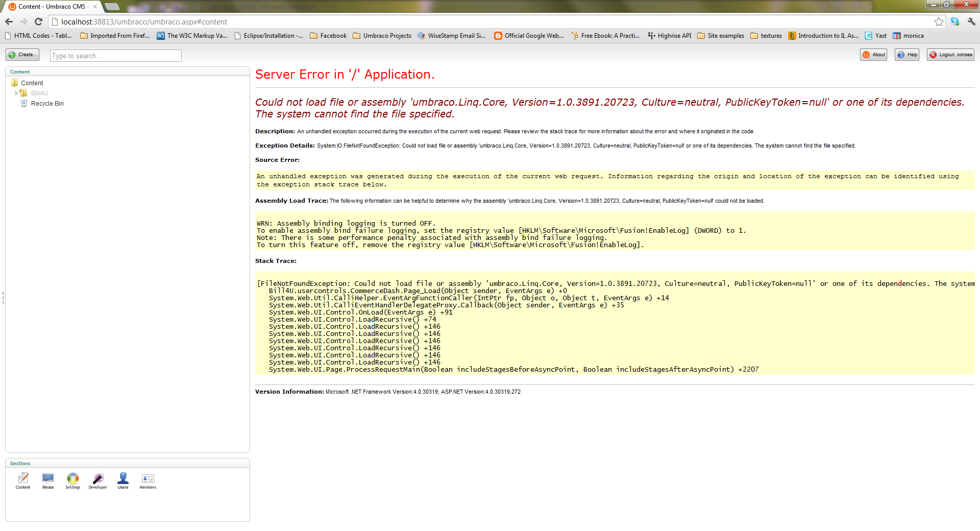Expand the Bill4U tree node arrow
The image size is (980, 531).
16,93
